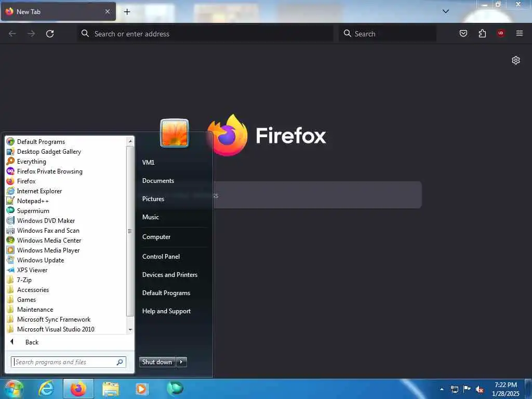532x399 pixels.
Task: Launch Windows Media Center
Action: (49, 240)
